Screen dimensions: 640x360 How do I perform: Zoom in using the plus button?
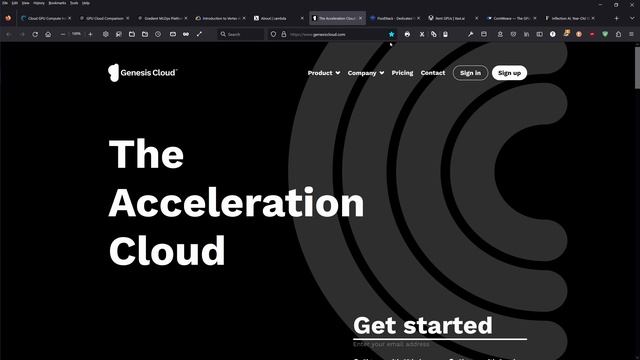coord(90,34)
